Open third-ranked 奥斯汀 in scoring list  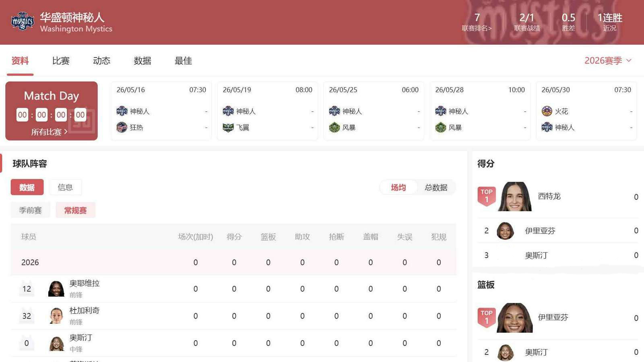point(536,255)
